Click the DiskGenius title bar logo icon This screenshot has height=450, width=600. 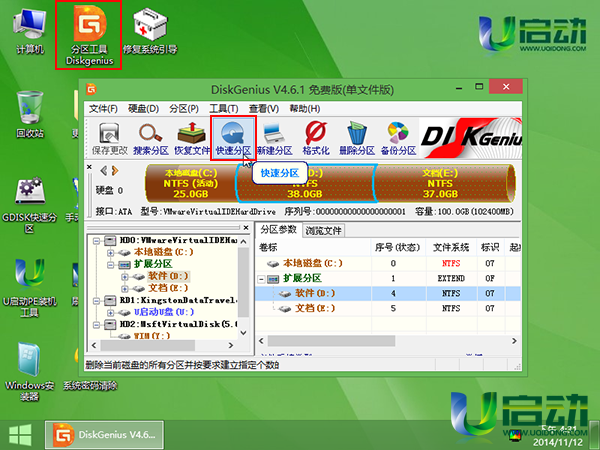click(91, 90)
